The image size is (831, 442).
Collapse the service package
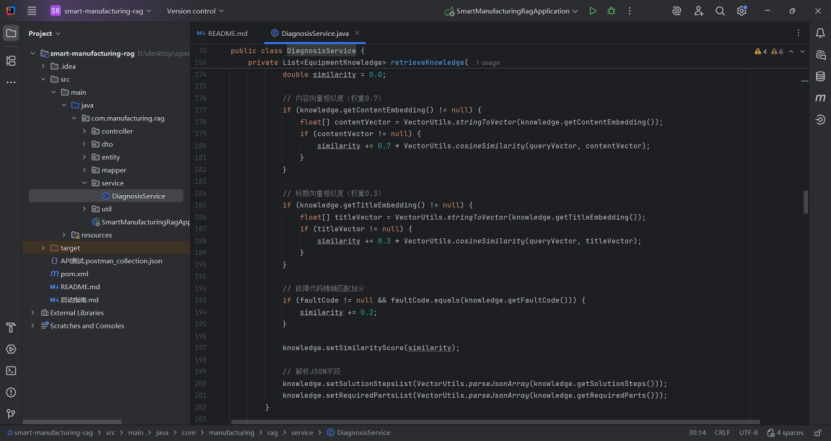coord(84,183)
